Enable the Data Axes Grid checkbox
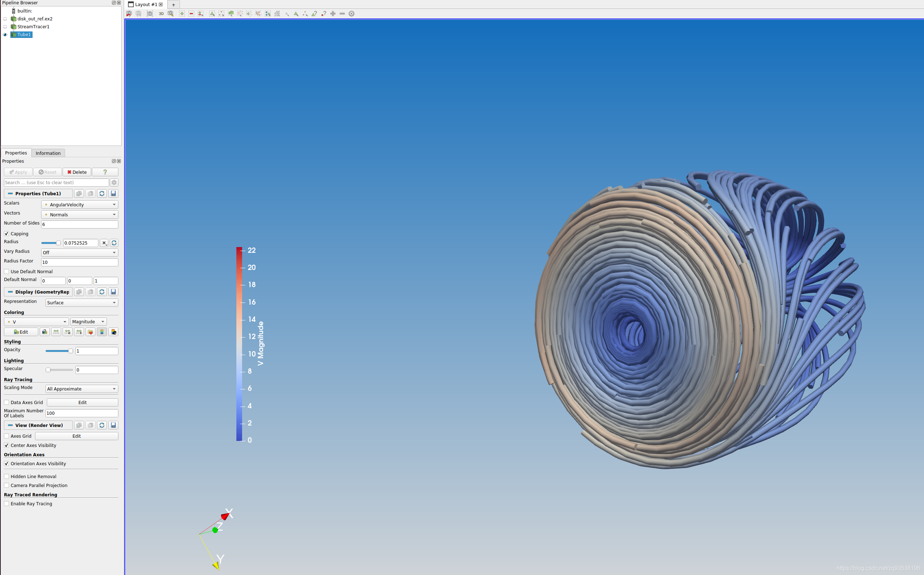The width and height of the screenshot is (924, 575). point(6,402)
